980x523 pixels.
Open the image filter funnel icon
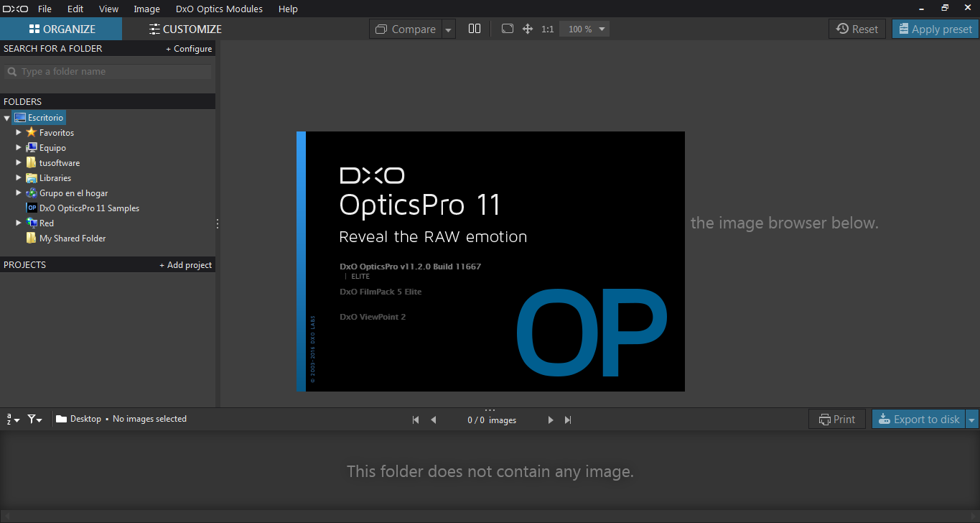click(34, 420)
